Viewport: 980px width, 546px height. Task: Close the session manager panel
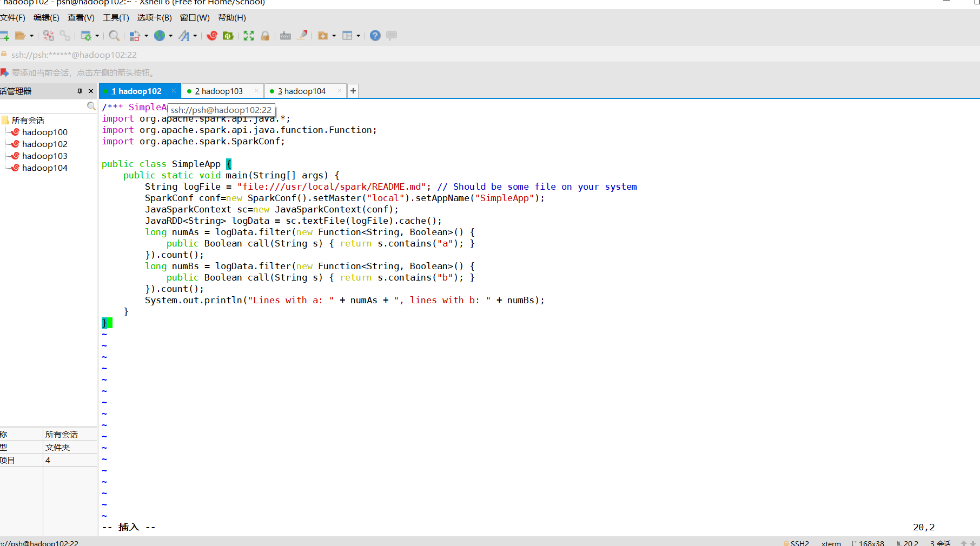[x=91, y=91]
